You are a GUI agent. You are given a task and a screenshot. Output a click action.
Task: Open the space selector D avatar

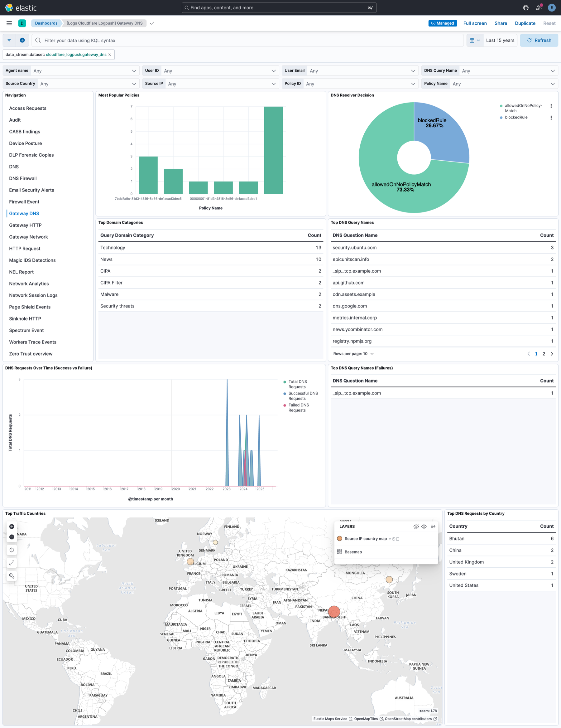click(x=22, y=23)
